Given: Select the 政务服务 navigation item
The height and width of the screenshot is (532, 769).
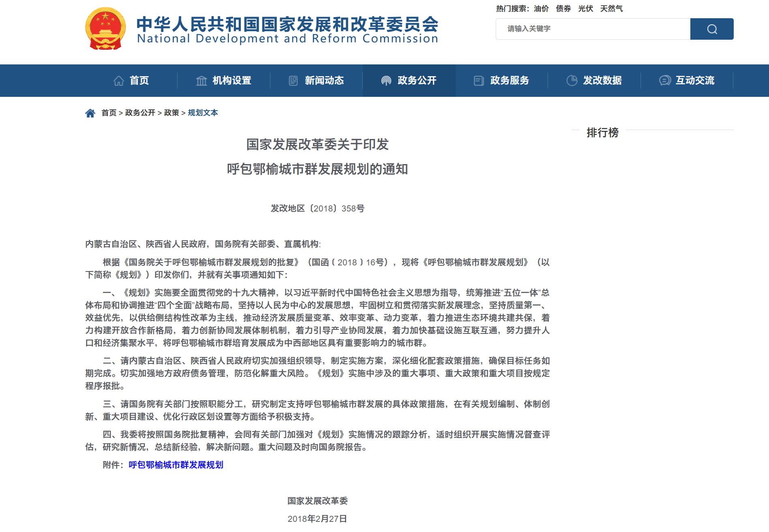Looking at the screenshot, I should (510, 81).
